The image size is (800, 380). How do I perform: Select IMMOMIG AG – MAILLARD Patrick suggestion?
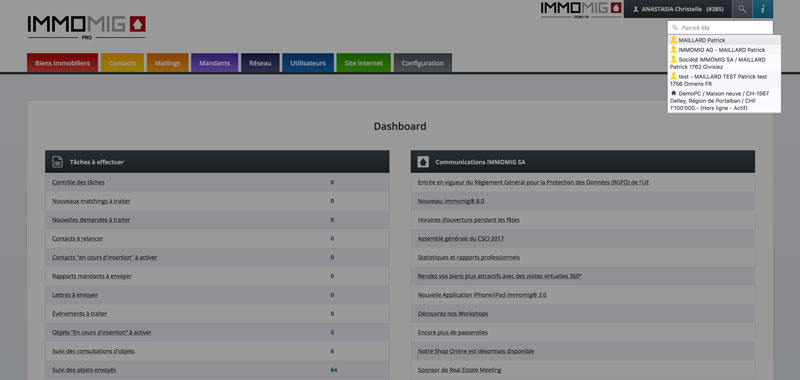[x=724, y=50]
